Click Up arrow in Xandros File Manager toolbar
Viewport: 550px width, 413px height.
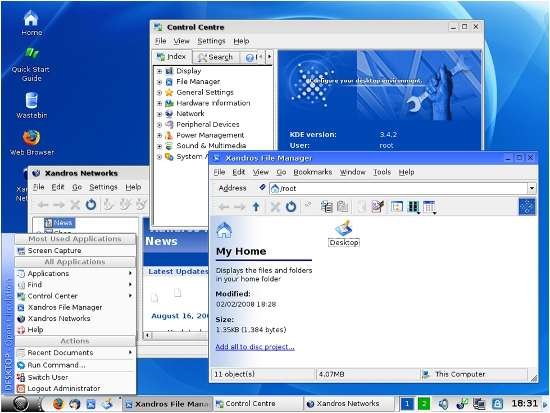(x=256, y=207)
